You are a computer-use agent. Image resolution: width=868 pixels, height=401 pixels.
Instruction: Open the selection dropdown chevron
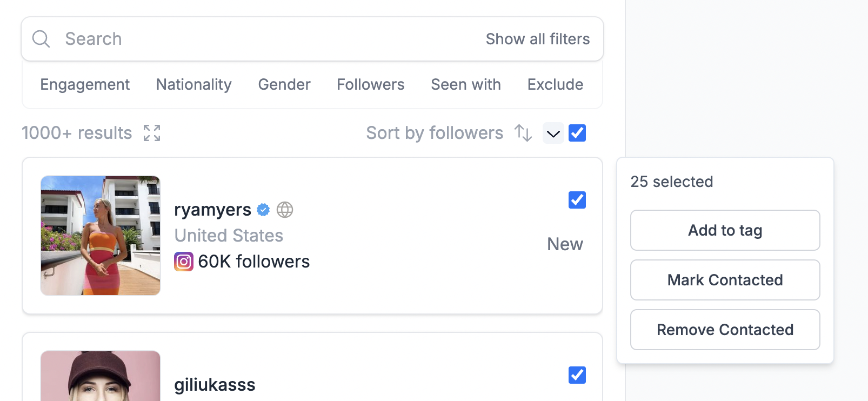(x=553, y=133)
